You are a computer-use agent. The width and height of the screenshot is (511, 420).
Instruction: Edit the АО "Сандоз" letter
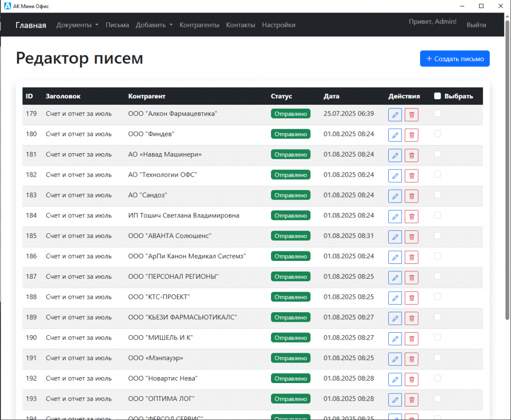click(x=395, y=196)
